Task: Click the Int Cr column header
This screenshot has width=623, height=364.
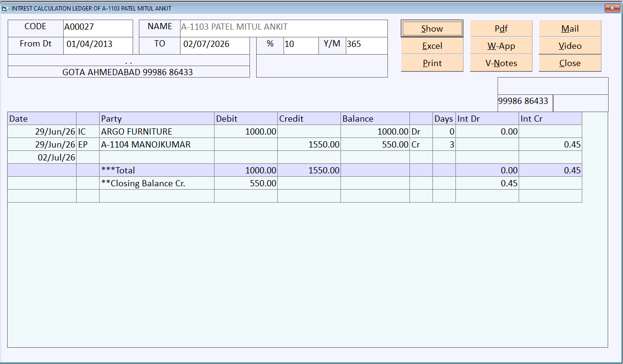Action: (x=550, y=119)
